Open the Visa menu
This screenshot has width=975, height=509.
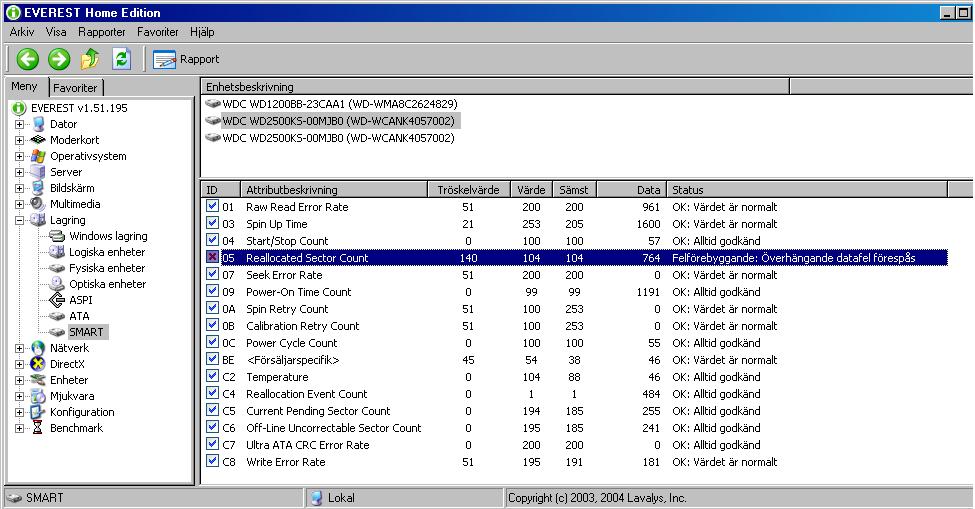(x=55, y=32)
